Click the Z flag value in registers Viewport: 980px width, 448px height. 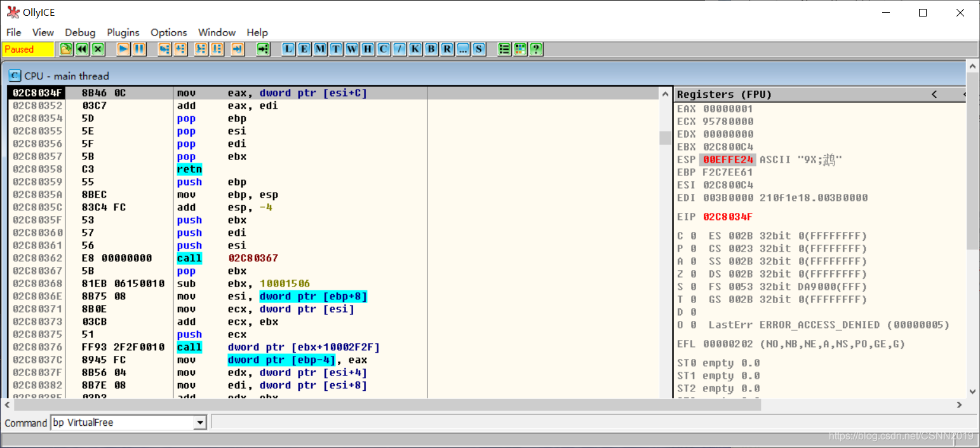coord(694,274)
